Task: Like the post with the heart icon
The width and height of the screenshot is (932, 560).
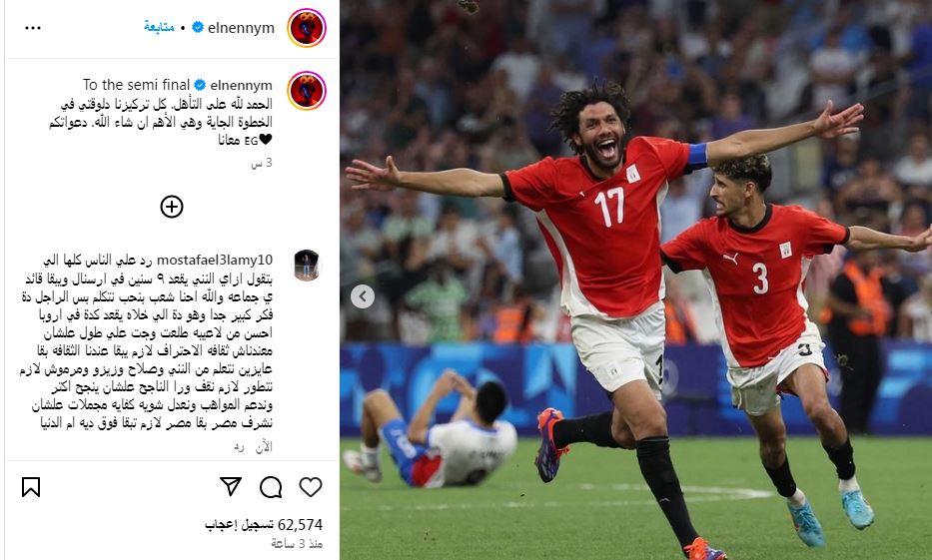Action: tap(311, 487)
